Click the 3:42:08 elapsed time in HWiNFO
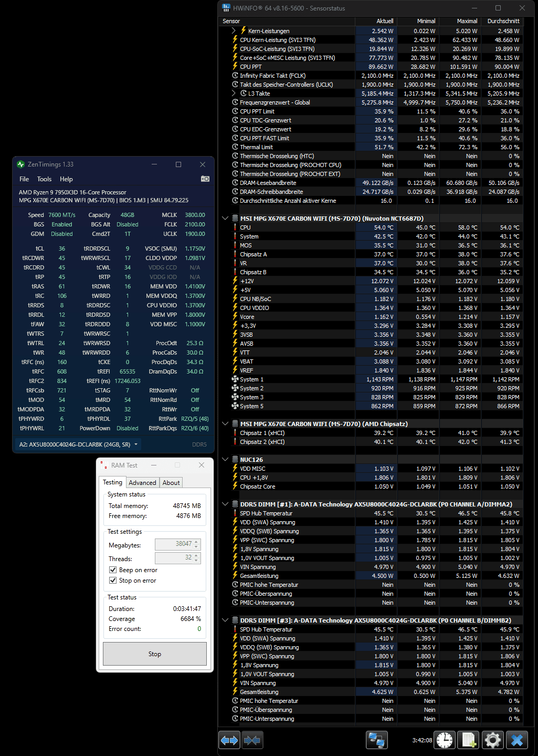 click(422, 740)
